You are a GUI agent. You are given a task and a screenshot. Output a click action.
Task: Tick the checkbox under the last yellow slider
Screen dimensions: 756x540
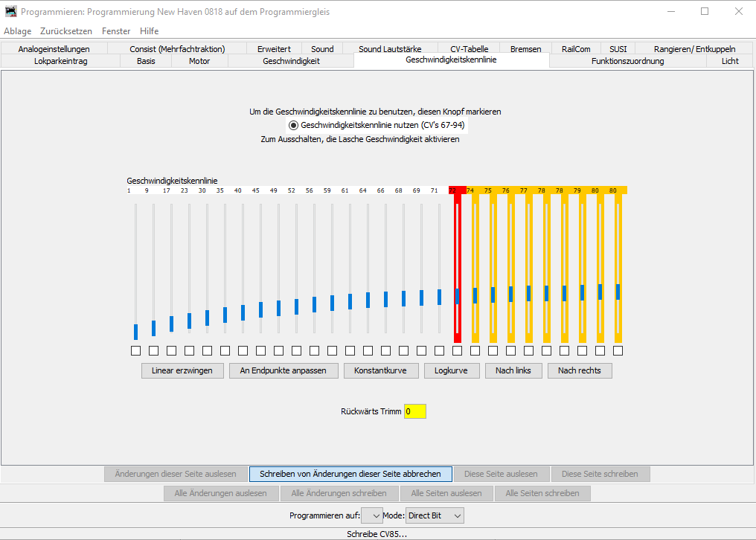pos(618,350)
